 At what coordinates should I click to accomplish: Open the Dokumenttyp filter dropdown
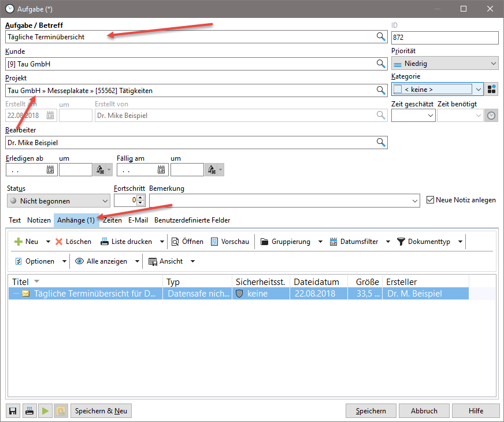[430, 242]
